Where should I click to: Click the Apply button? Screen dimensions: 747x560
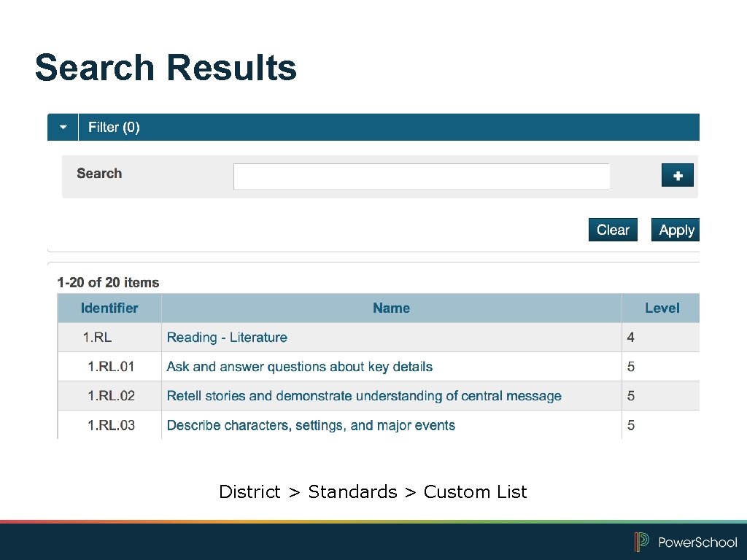pyautogui.click(x=675, y=230)
